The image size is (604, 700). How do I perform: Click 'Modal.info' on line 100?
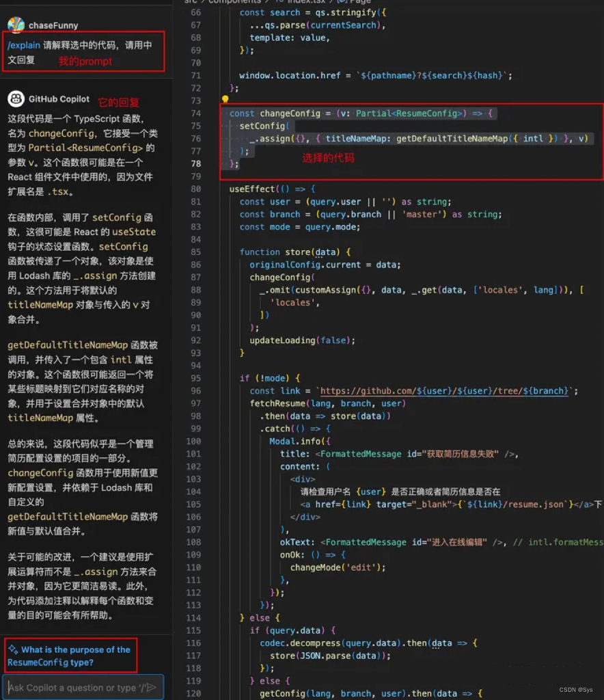pos(295,442)
